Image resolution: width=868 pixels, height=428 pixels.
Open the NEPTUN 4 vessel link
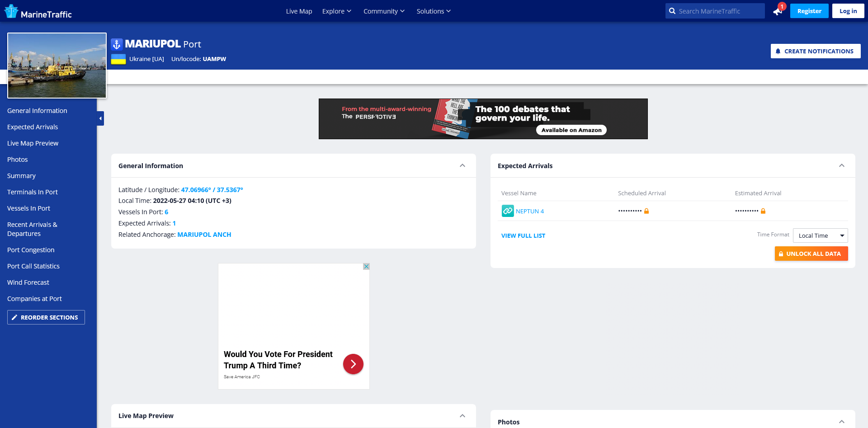point(530,211)
